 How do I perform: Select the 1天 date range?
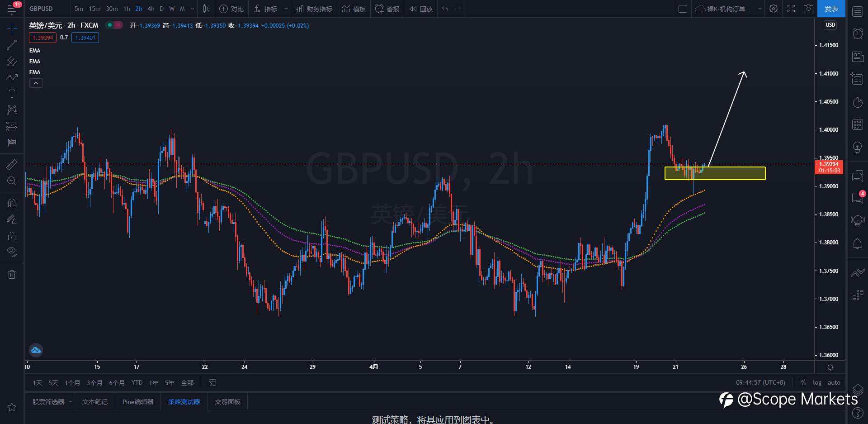click(x=37, y=383)
